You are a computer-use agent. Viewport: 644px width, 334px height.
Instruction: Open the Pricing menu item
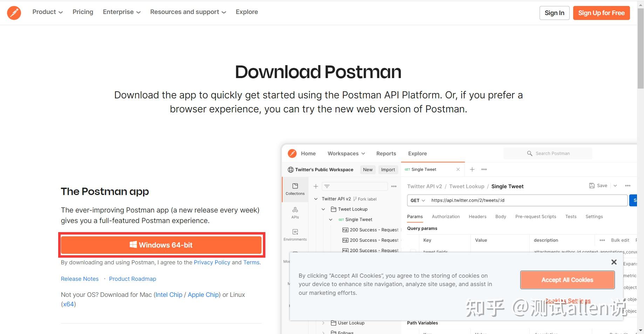coord(83,12)
